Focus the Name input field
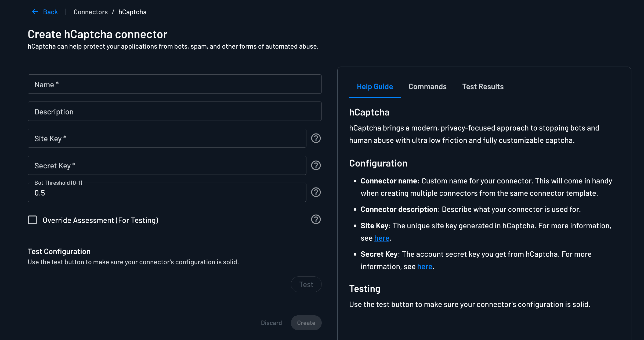The width and height of the screenshot is (644, 340). 174,84
